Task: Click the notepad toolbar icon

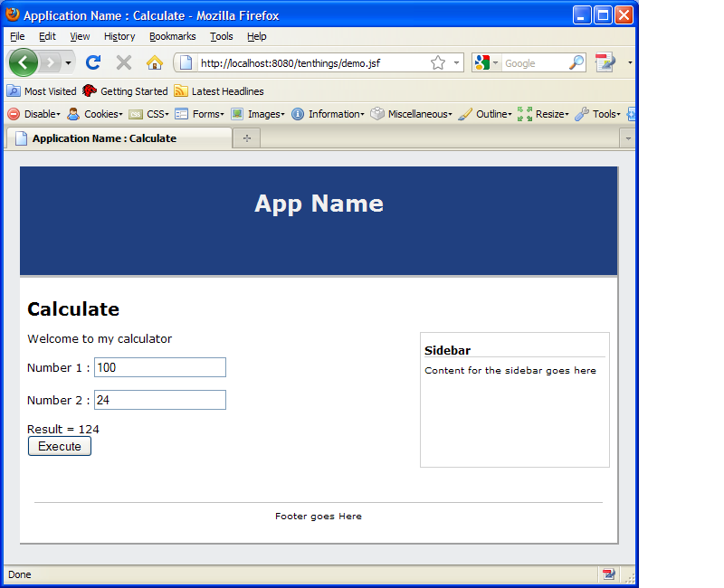Action: click(x=605, y=62)
